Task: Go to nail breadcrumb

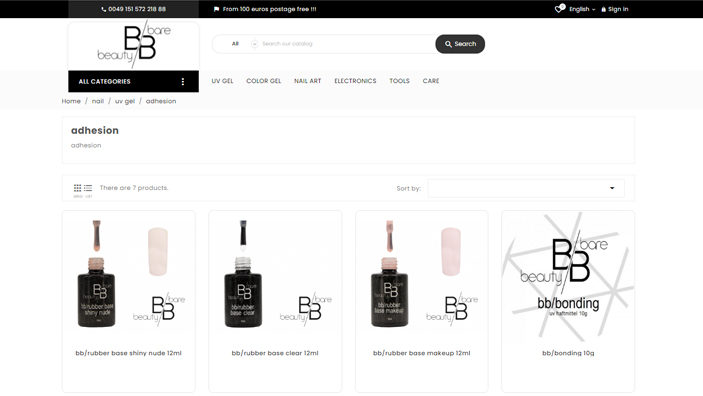Action: tap(98, 101)
